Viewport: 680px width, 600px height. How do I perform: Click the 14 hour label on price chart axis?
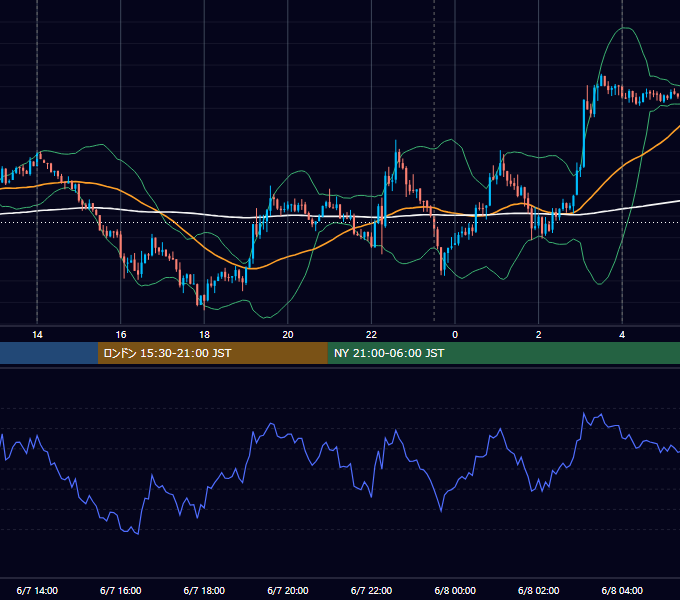[37, 335]
